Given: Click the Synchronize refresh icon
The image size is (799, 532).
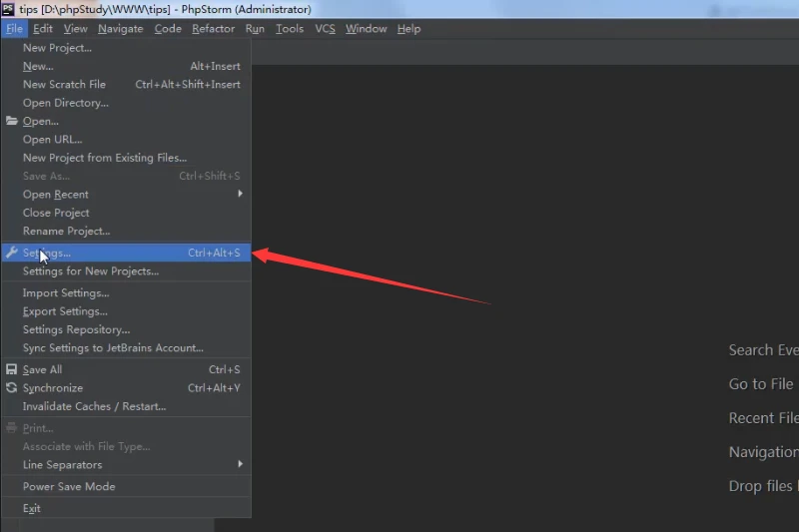Looking at the screenshot, I should [11, 388].
